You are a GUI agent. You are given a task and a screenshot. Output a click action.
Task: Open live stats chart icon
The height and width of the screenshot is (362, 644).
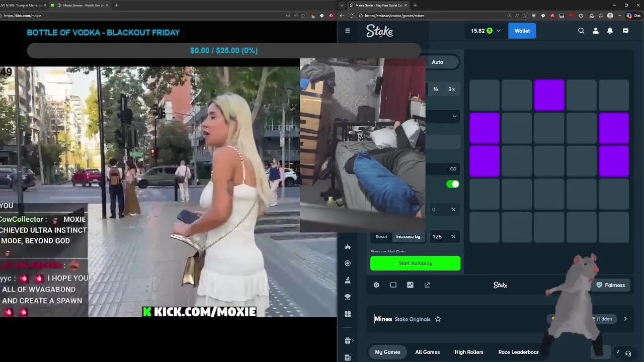(410, 285)
